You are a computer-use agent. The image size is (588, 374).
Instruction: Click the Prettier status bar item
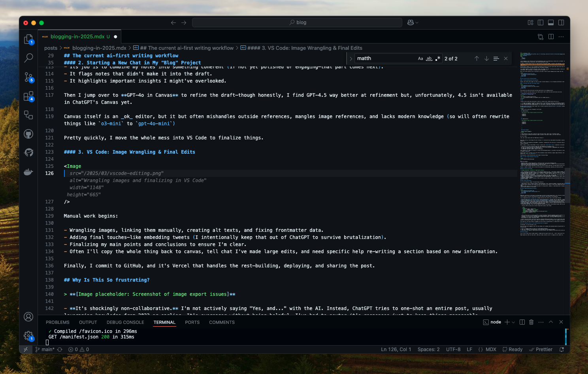[x=541, y=350]
